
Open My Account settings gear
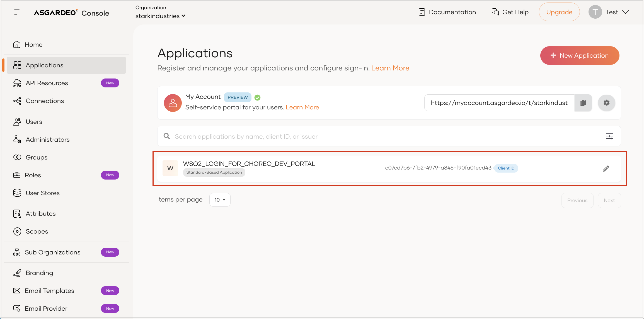coord(606,103)
